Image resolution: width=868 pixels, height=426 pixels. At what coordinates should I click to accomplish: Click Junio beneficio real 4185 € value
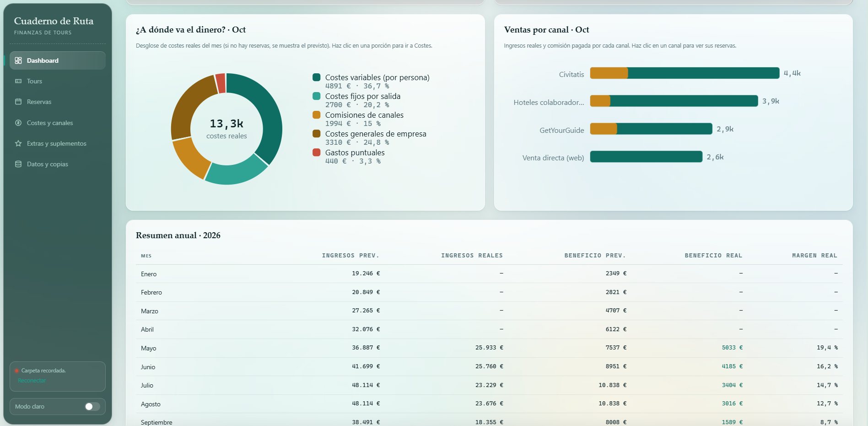[732, 366]
